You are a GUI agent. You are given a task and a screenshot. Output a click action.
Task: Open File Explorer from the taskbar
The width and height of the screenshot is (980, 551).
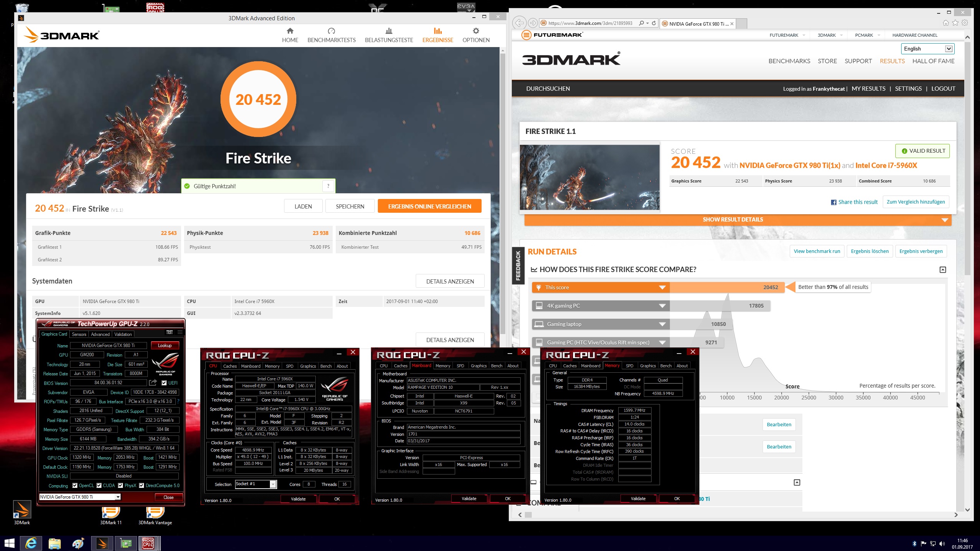pyautogui.click(x=55, y=543)
